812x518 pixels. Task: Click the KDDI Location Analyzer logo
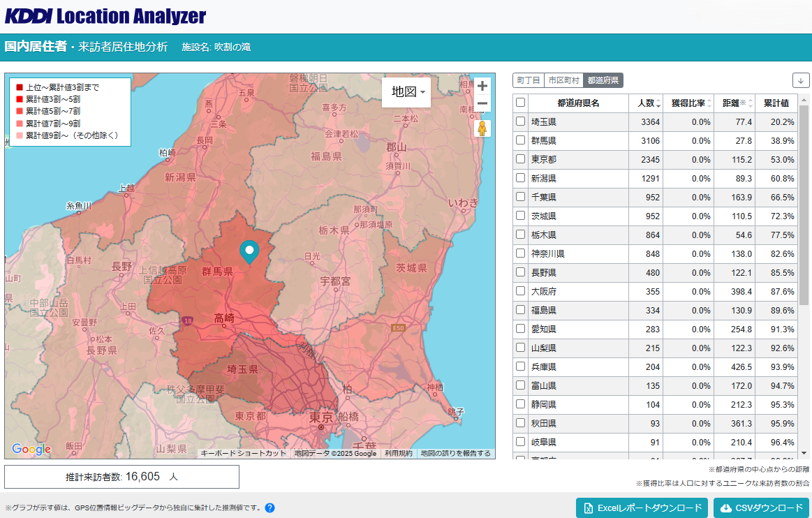[105, 16]
